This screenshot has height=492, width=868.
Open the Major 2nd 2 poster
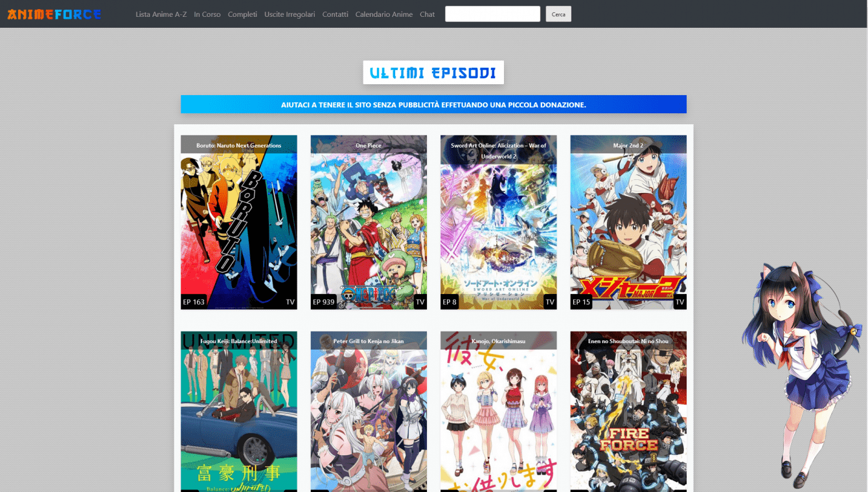tap(628, 222)
